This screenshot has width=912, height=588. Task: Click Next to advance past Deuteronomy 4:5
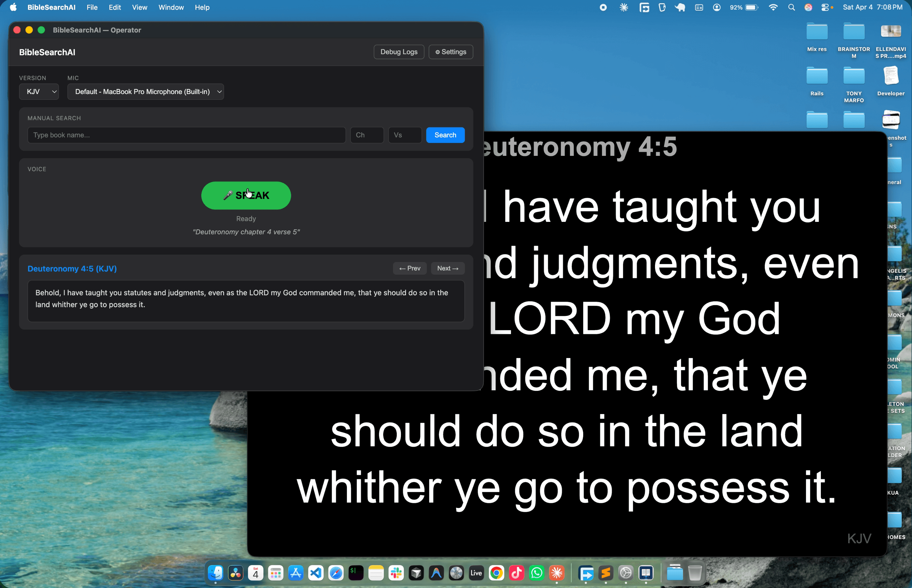[447, 268]
